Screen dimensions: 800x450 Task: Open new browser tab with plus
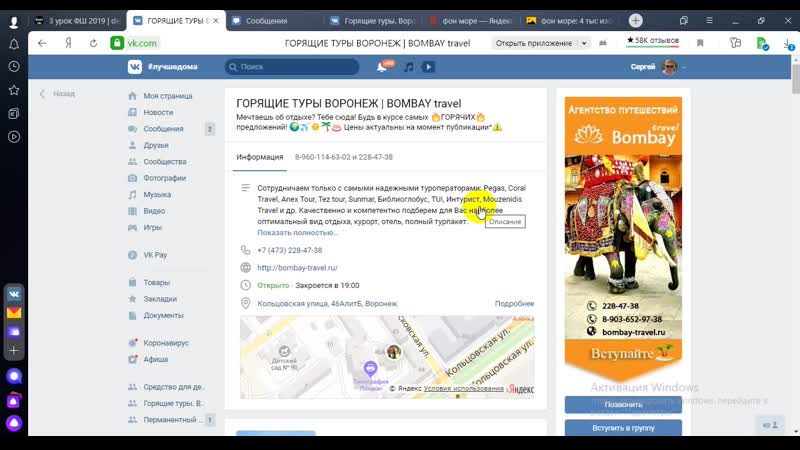coord(635,20)
